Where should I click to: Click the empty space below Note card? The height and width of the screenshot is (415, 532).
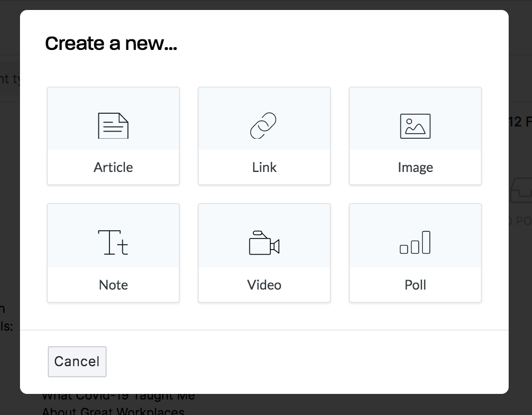click(113, 316)
